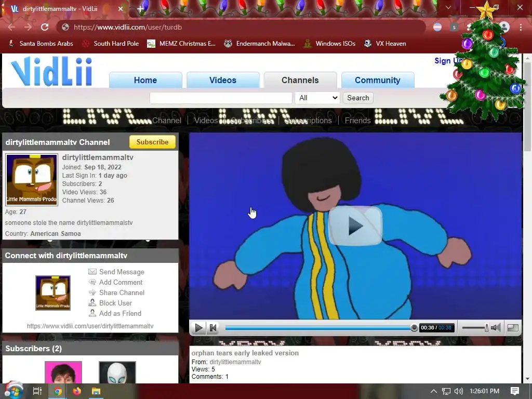Open the channel's Channel section link
532x399 pixels.
pyautogui.click(x=167, y=121)
